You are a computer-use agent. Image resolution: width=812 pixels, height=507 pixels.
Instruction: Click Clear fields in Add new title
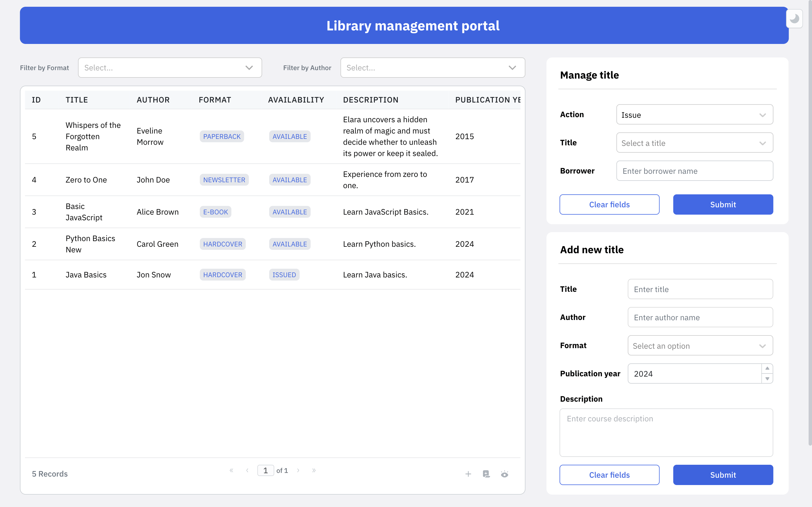tap(609, 475)
